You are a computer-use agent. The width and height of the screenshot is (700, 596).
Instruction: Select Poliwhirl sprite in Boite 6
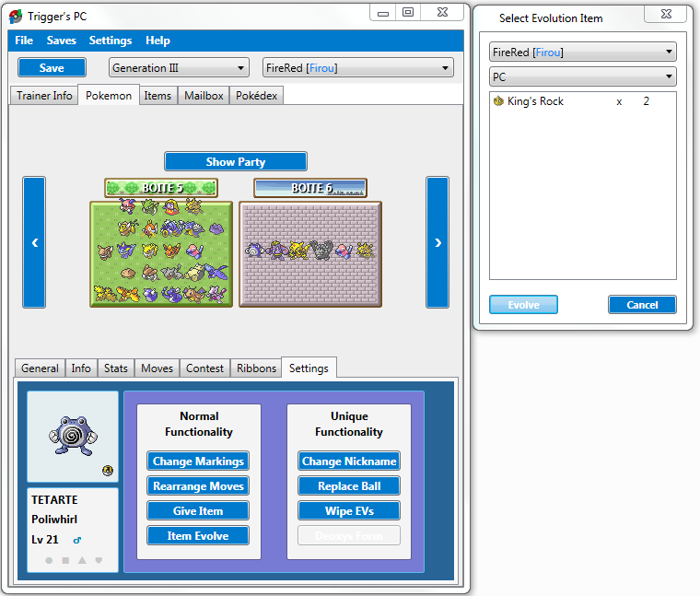[254, 250]
